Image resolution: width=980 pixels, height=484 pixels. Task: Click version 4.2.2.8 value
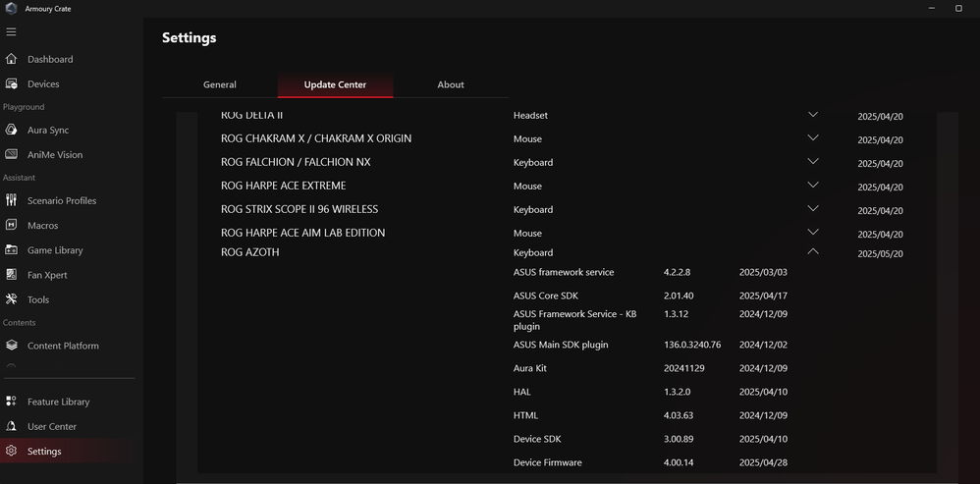(677, 272)
